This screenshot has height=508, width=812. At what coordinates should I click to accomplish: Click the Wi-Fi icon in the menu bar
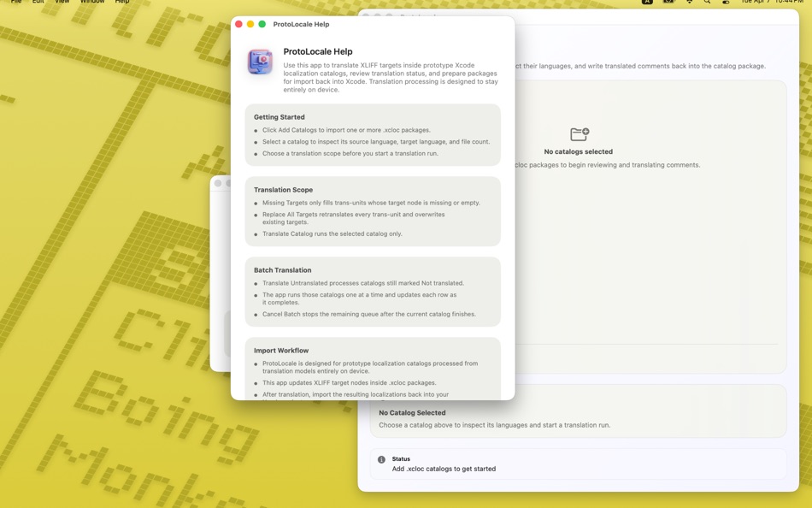[x=689, y=3]
